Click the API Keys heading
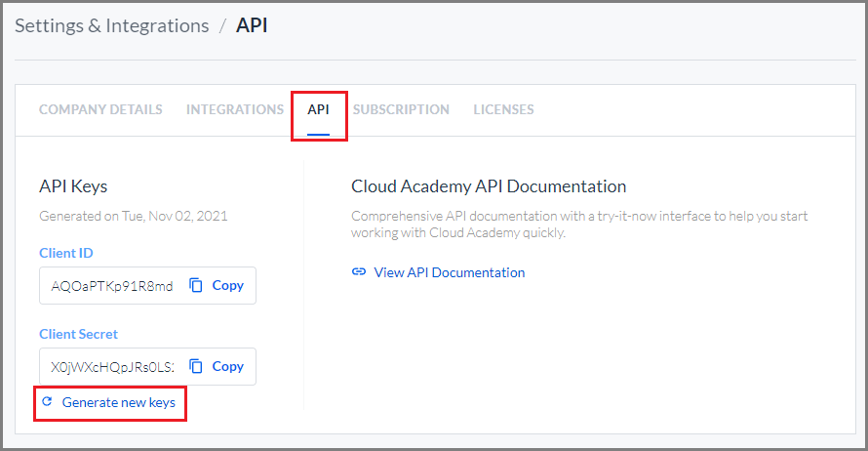Viewport: 868px width, 451px height. coord(73,186)
